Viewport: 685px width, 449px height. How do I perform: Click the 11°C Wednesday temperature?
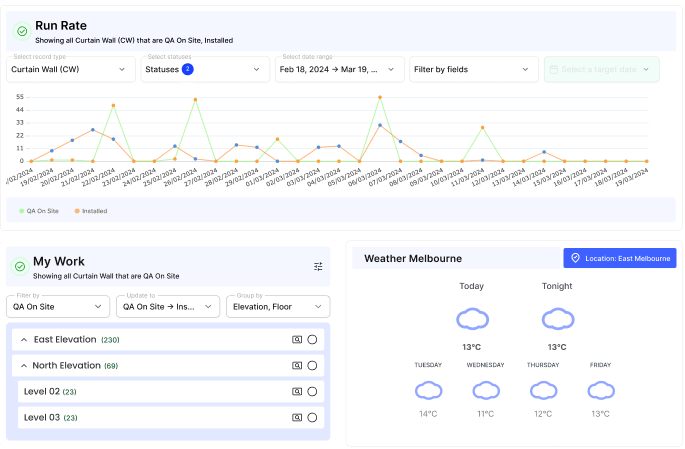pyautogui.click(x=485, y=414)
